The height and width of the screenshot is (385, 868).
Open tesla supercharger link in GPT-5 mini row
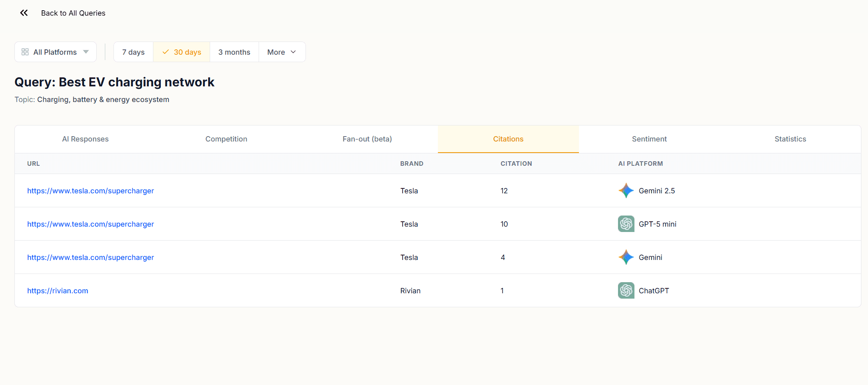(x=90, y=224)
